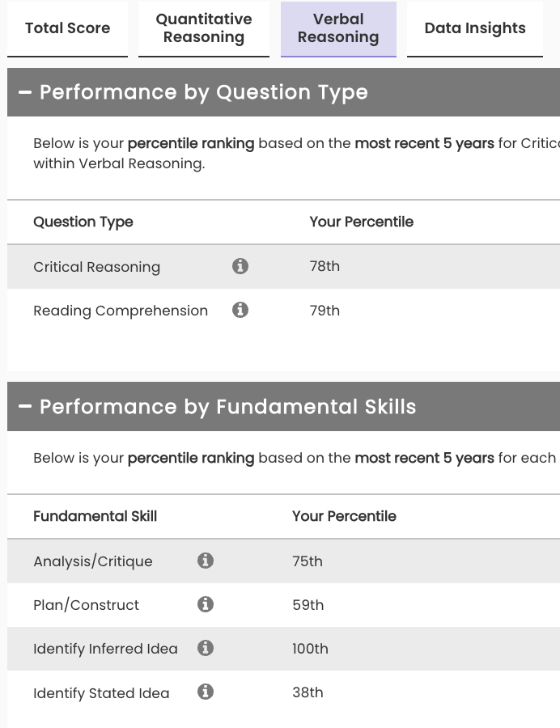The width and height of the screenshot is (560, 728).
Task: Collapse the Performance by Question Type section
Action: tap(25, 92)
